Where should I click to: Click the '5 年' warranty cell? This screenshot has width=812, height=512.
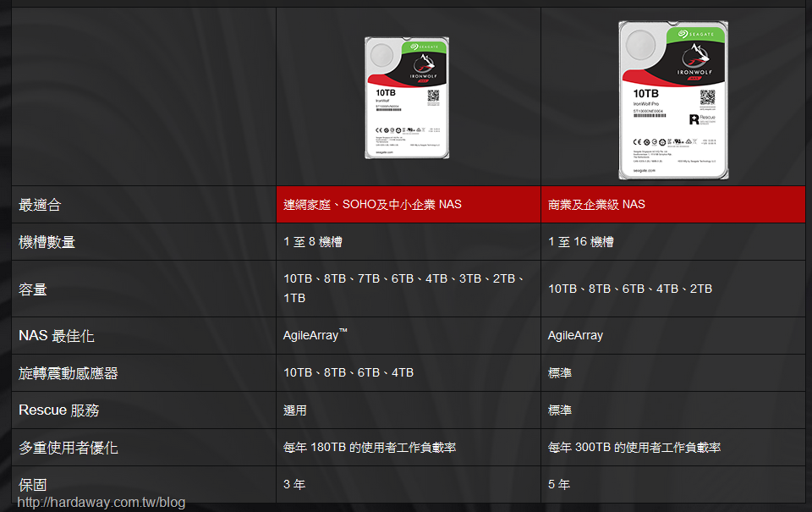coord(673,485)
